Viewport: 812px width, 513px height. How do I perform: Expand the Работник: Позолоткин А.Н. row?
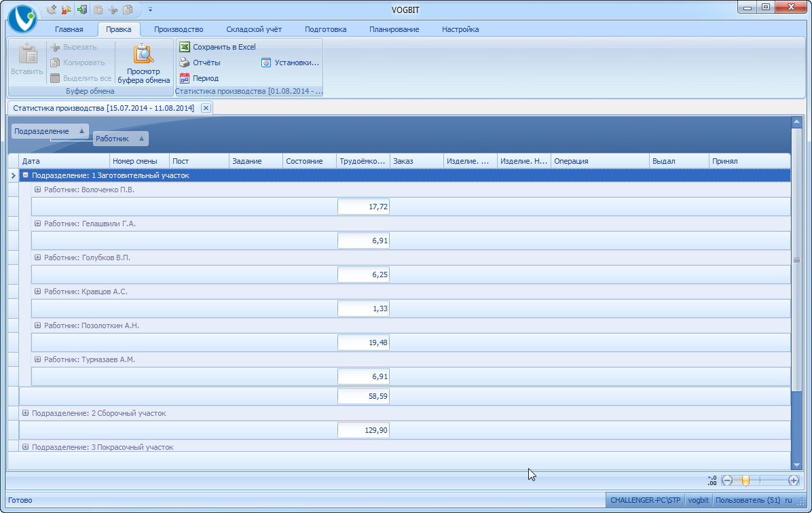(38, 325)
